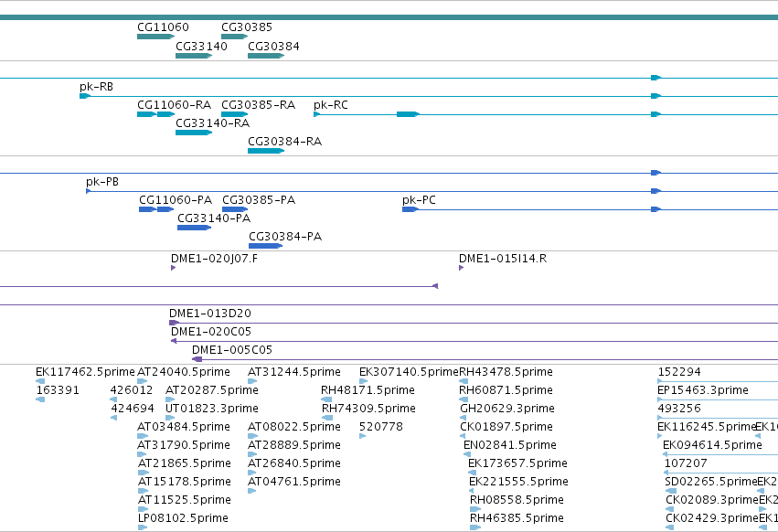Click the GH20629.3prime EST
The height and width of the screenshot is (532, 778).
tap(464, 419)
